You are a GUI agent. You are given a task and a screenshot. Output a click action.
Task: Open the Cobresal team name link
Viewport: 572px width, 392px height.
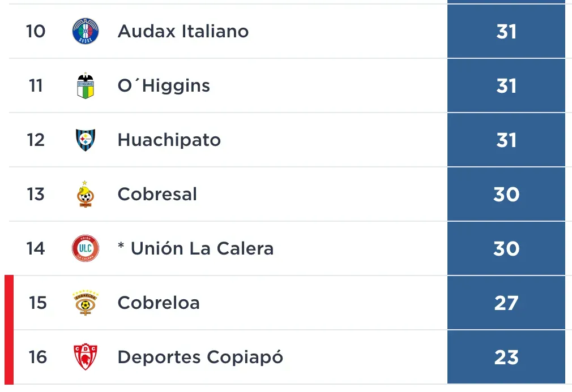(156, 194)
